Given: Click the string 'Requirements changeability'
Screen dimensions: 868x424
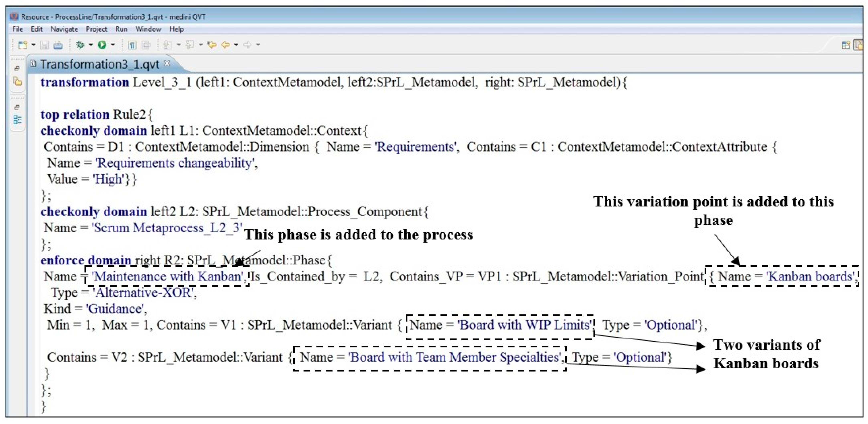Looking at the screenshot, I should pyautogui.click(x=175, y=163).
